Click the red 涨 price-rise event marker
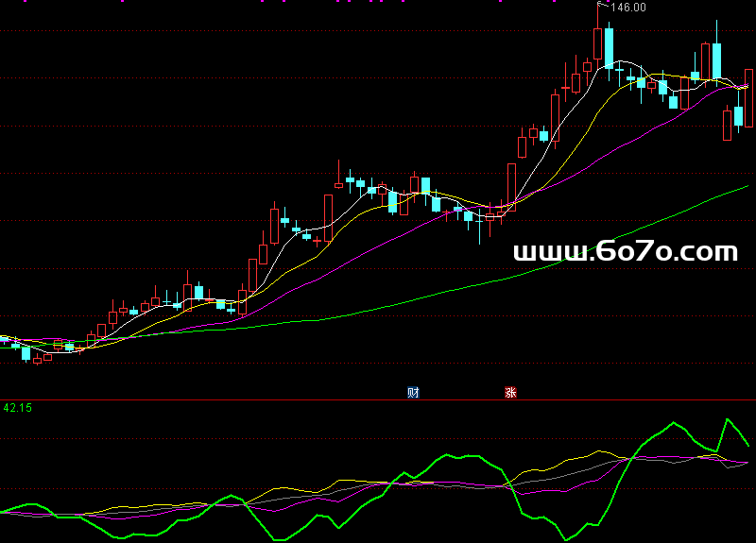The image size is (756, 543). click(511, 393)
